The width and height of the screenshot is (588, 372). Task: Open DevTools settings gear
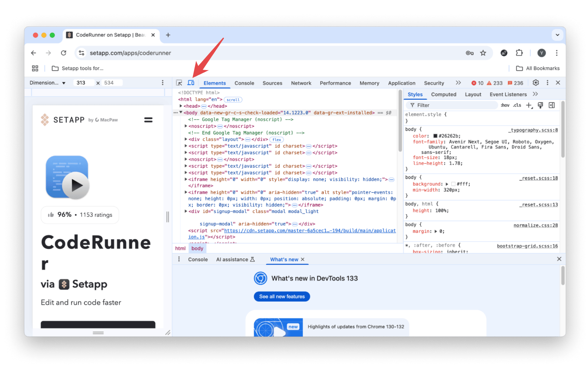click(x=536, y=83)
